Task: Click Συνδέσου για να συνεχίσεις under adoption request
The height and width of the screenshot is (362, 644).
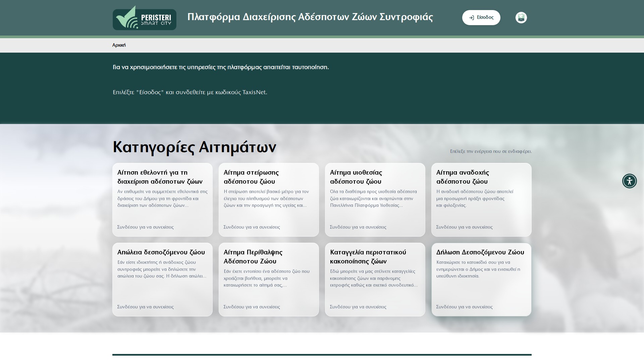Action: tap(359, 227)
